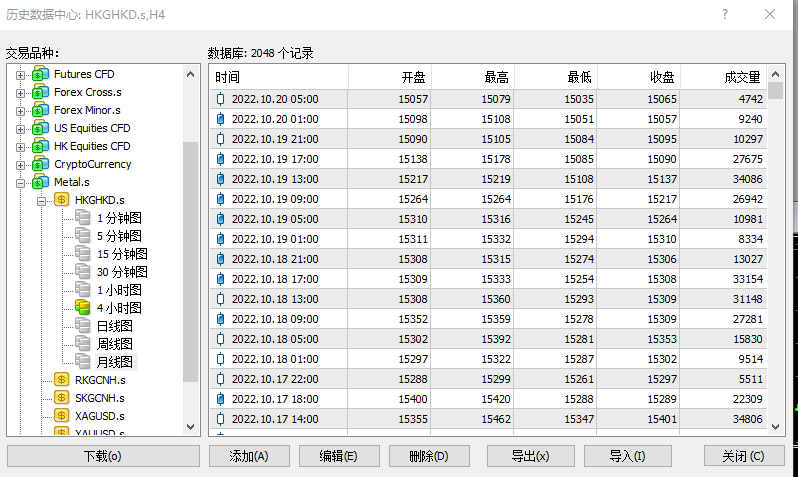Click the 导出(x) export button
The width and height of the screenshot is (798, 477).
point(529,456)
